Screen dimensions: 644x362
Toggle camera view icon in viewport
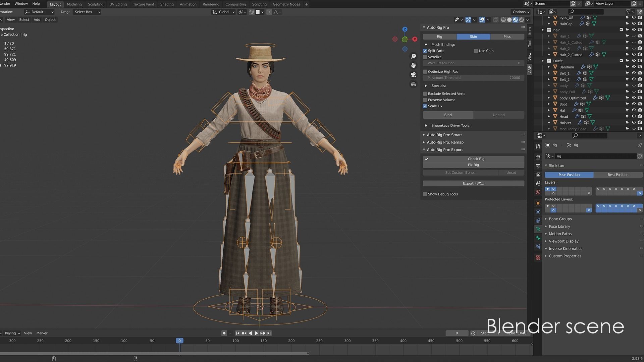(x=414, y=75)
